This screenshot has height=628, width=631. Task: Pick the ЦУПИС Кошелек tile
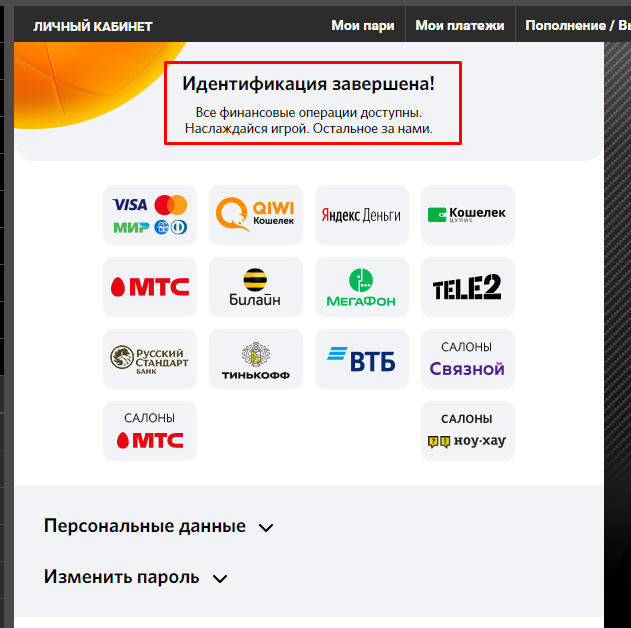[468, 215]
